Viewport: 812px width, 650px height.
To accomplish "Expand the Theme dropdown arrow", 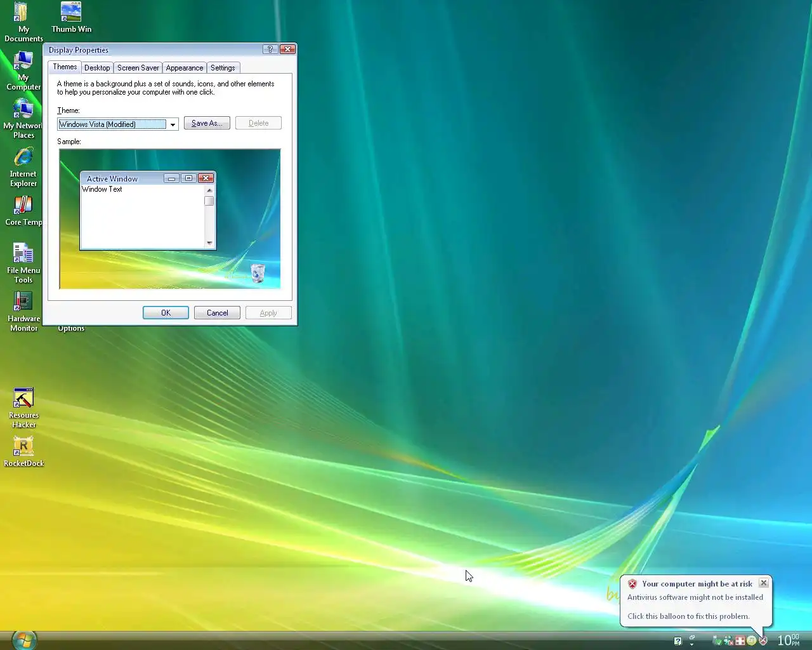I will tap(173, 124).
